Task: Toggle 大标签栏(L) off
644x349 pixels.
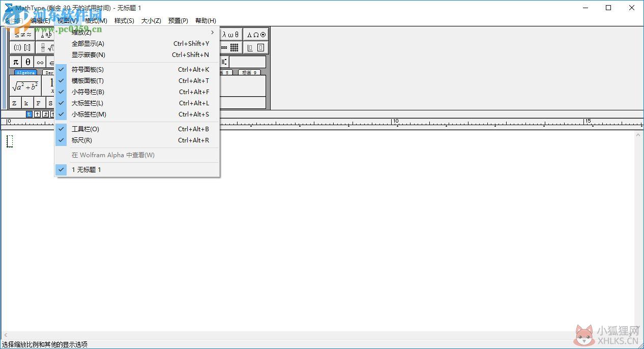Action: click(137, 103)
